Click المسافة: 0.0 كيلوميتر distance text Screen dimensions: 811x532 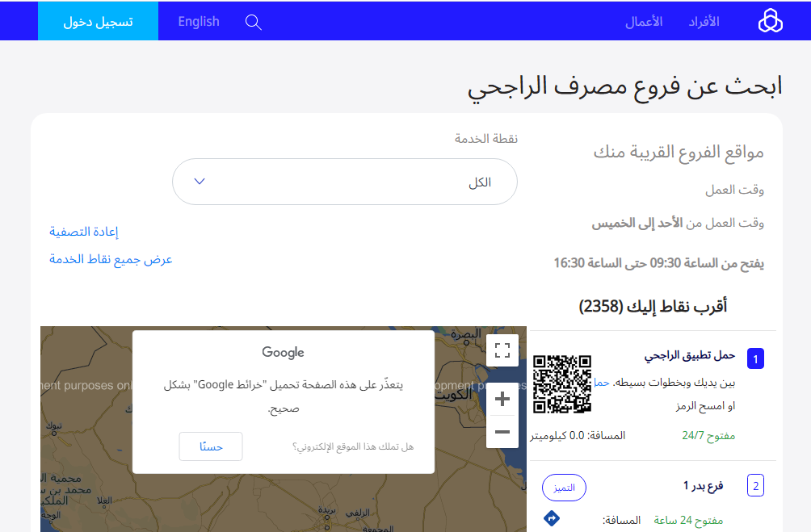[x=578, y=436]
